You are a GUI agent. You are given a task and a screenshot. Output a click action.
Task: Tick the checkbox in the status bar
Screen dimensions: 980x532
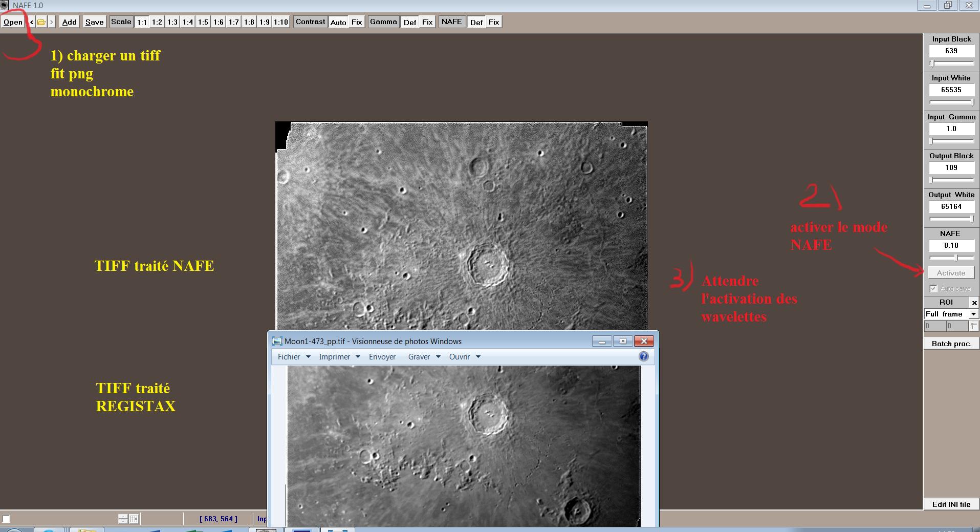point(6,519)
